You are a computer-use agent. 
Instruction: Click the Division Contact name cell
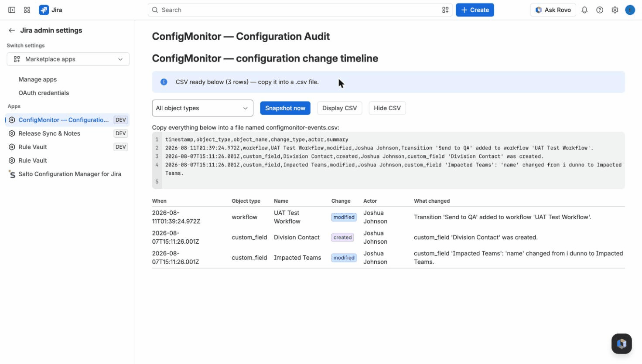pyautogui.click(x=297, y=238)
